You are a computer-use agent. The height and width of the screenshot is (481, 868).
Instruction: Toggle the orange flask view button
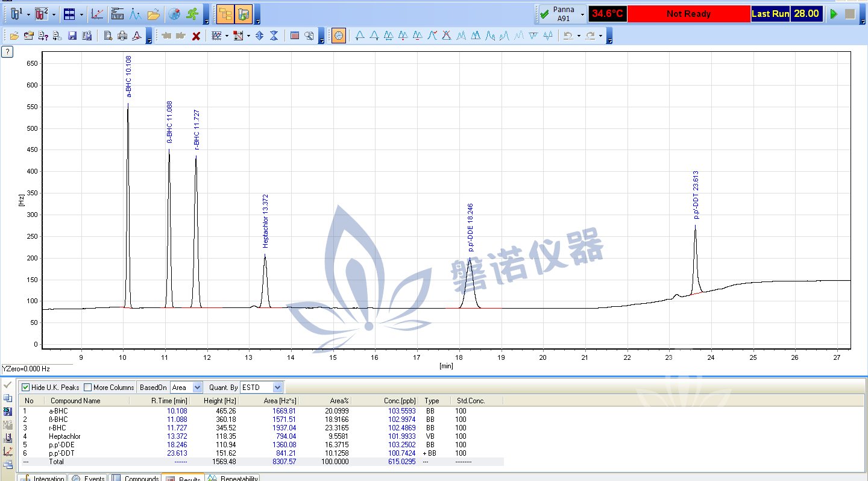(244, 13)
